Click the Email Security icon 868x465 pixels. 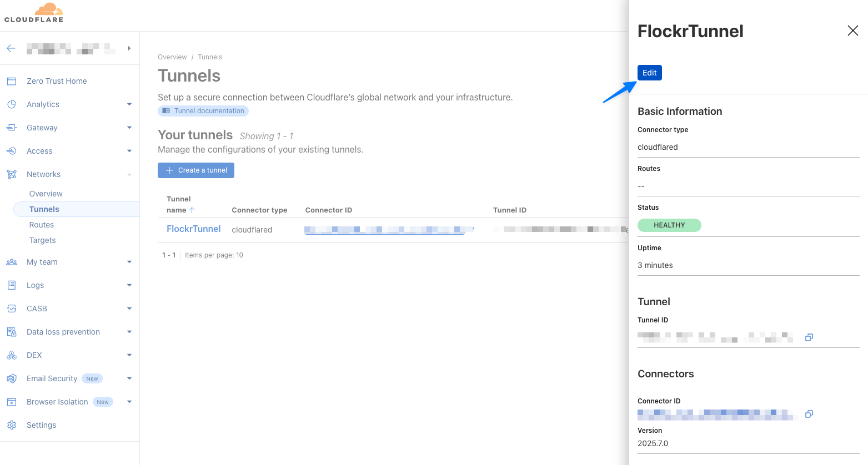[12, 378]
